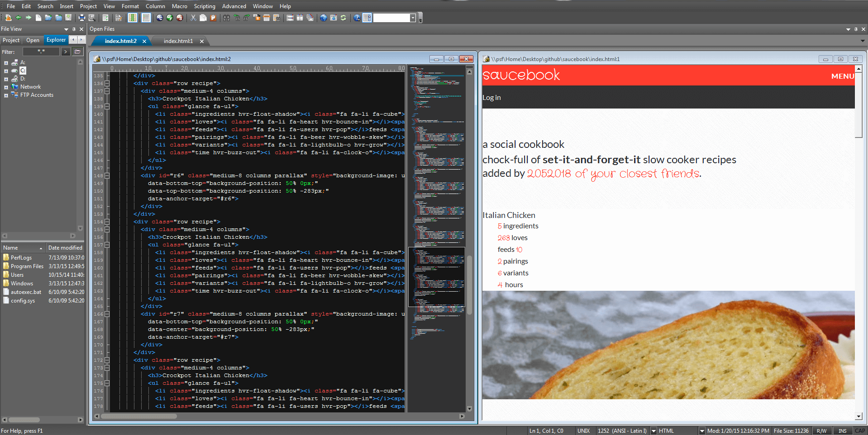This screenshot has height=435, width=868.
Task: Switch to the Project tab
Action: coord(11,40)
